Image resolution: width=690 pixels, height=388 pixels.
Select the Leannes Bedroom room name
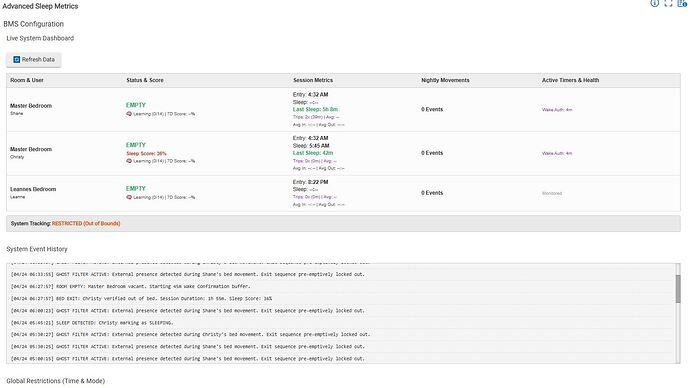tap(33, 189)
